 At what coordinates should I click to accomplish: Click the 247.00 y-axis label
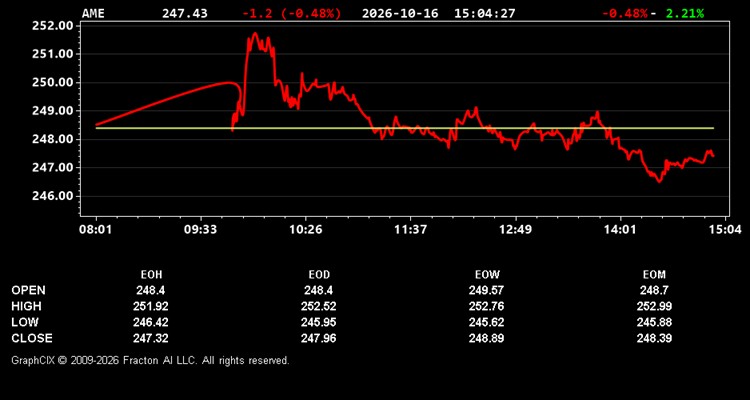coord(53,168)
